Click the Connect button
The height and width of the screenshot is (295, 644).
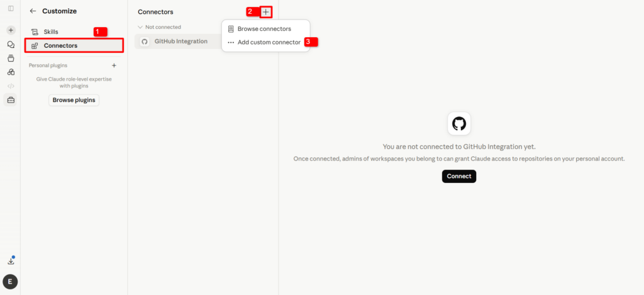[458, 176]
